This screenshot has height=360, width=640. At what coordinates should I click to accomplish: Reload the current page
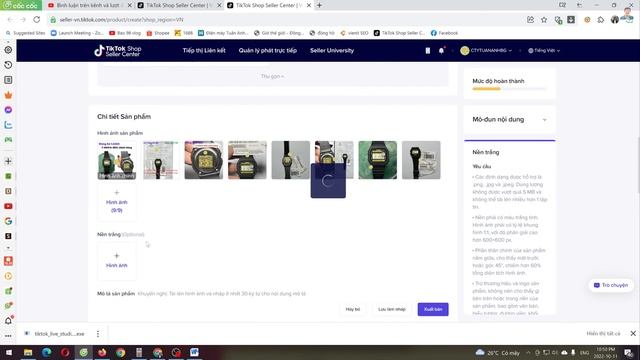click(36, 20)
